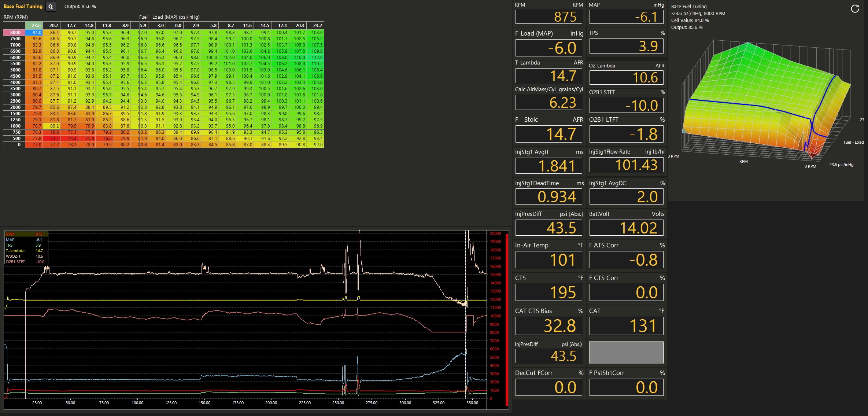Click the O2B1 LTFT gauge value -1.8
The image size is (868, 416).
(x=626, y=134)
